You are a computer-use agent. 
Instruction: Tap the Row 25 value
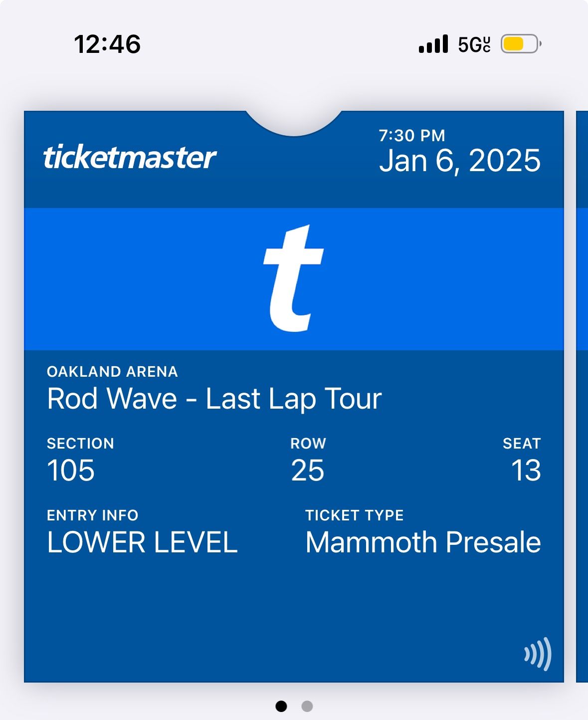pos(307,471)
